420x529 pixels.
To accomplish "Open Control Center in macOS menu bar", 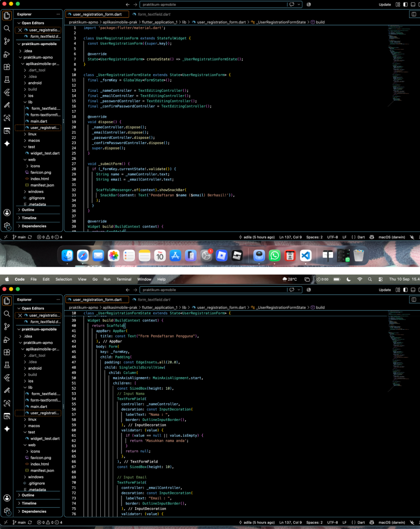I will tap(381, 279).
